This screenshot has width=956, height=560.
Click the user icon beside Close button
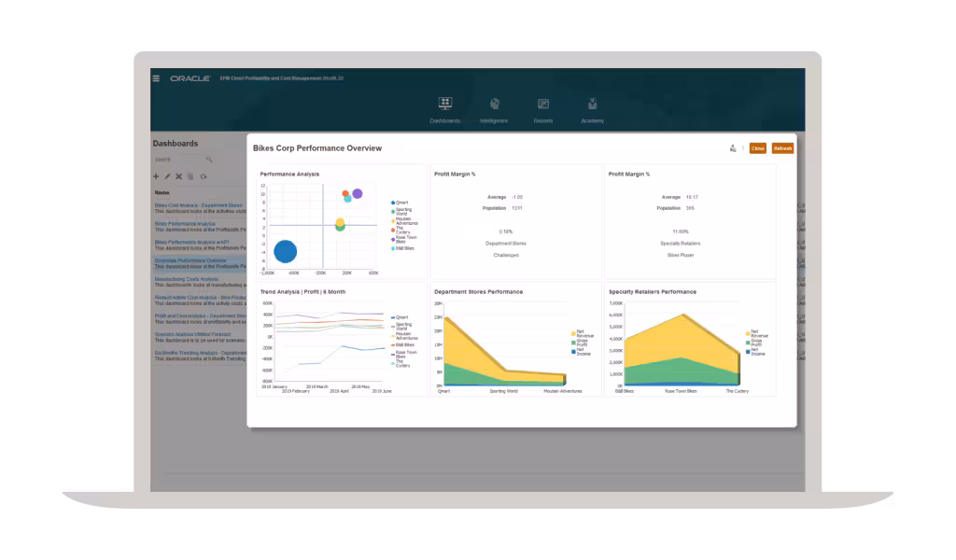(x=733, y=148)
